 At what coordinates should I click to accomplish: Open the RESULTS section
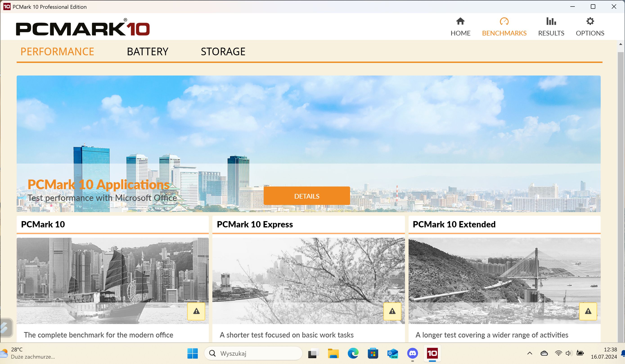point(551,27)
